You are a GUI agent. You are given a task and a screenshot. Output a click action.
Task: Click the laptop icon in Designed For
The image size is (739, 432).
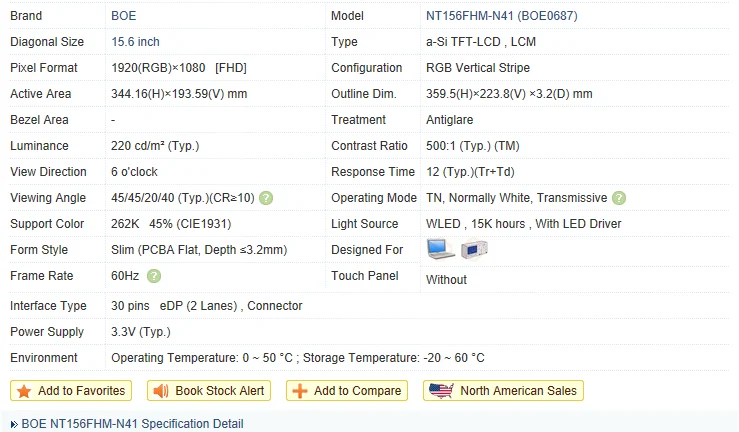(440, 249)
